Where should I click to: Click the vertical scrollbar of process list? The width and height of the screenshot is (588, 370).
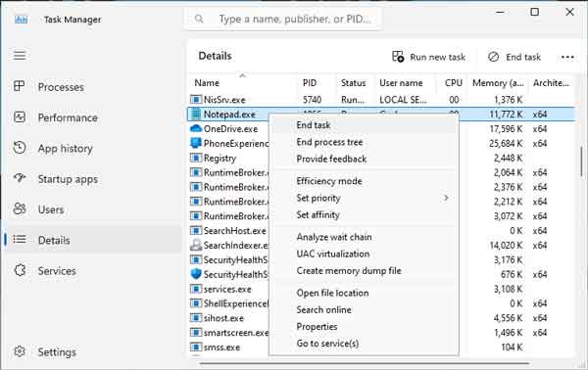click(581, 162)
